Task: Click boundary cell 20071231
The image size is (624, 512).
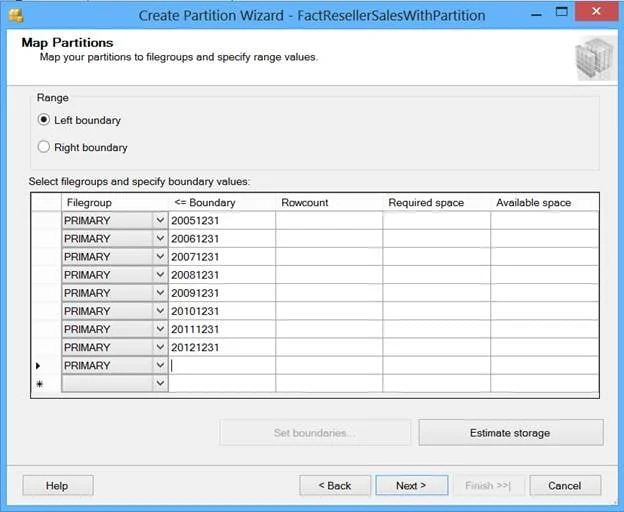Action: [x=222, y=257]
